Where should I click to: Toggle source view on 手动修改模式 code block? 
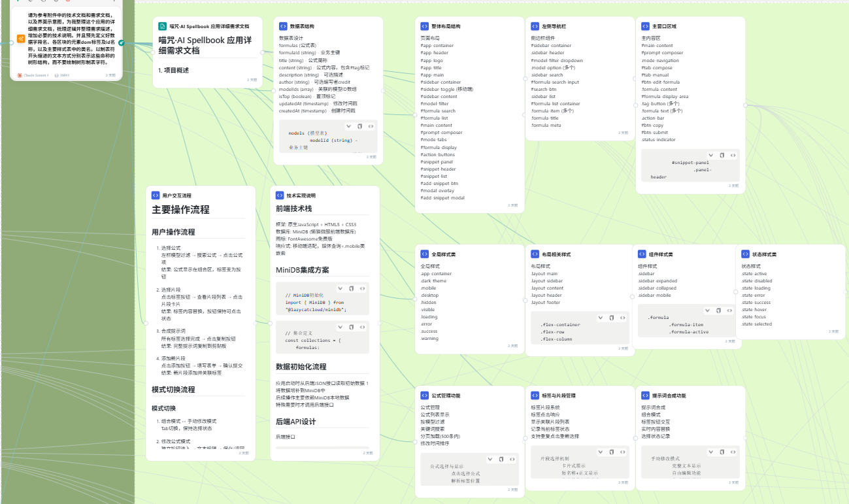point(733,452)
